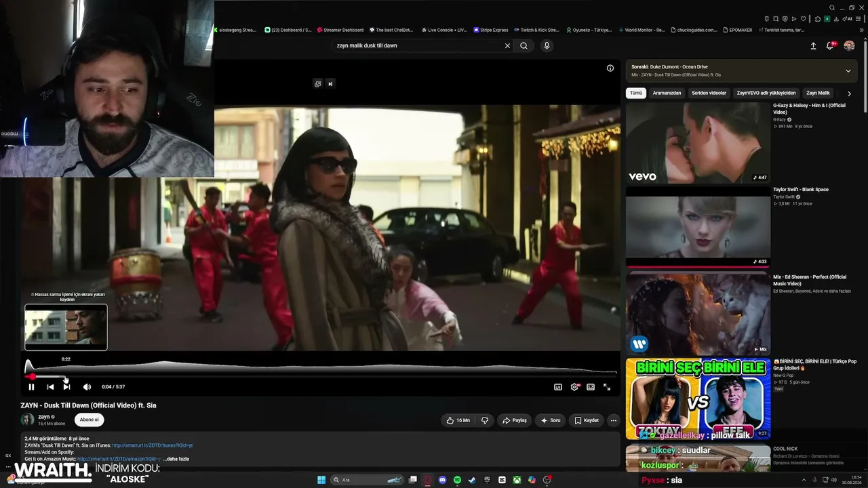Open the Xbox app from the taskbar
The height and width of the screenshot is (488, 868).
coord(517,480)
